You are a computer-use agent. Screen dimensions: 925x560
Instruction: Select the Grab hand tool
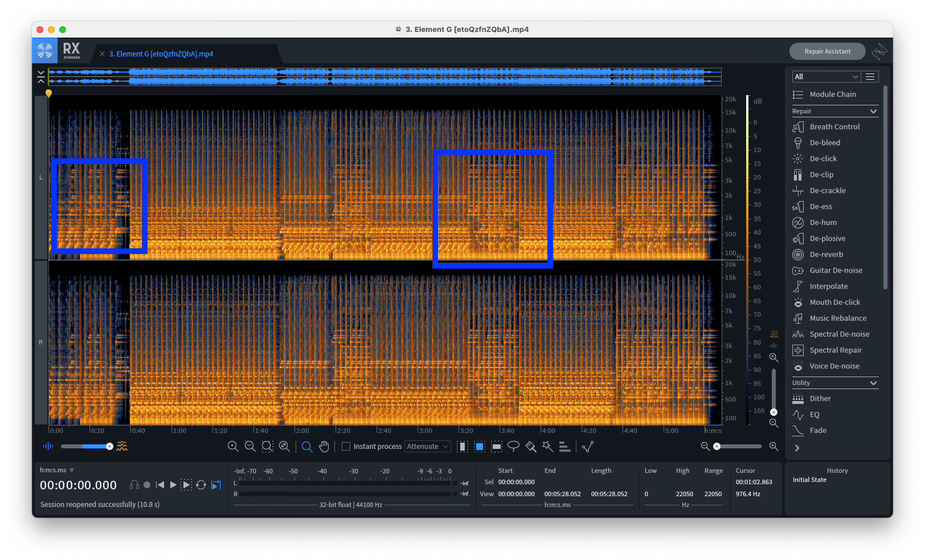[324, 447]
